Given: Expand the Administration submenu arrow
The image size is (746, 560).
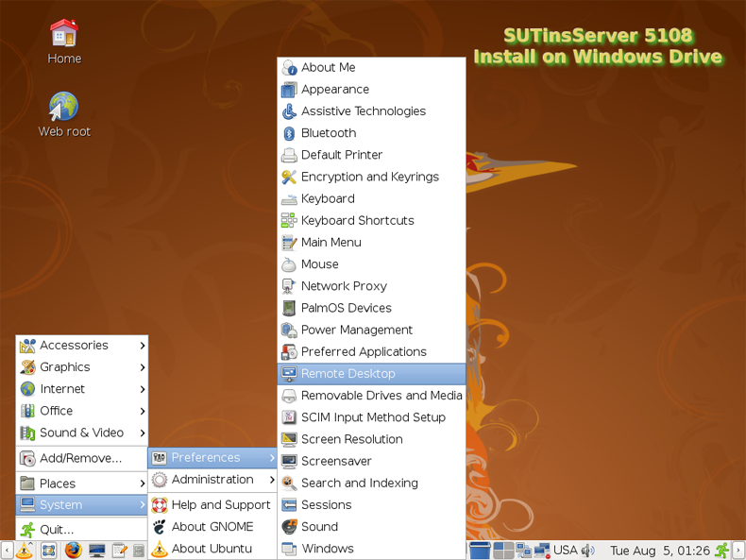Looking at the screenshot, I should [x=272, y=480].
